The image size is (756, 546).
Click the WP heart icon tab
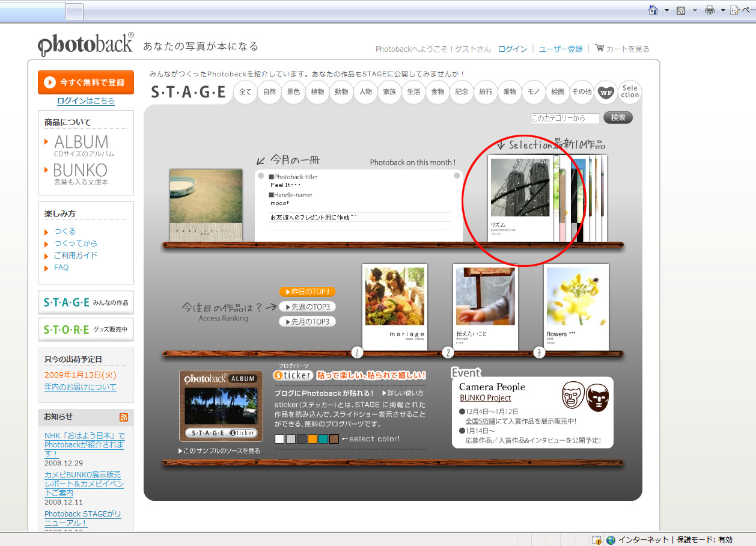coord(606,92)
